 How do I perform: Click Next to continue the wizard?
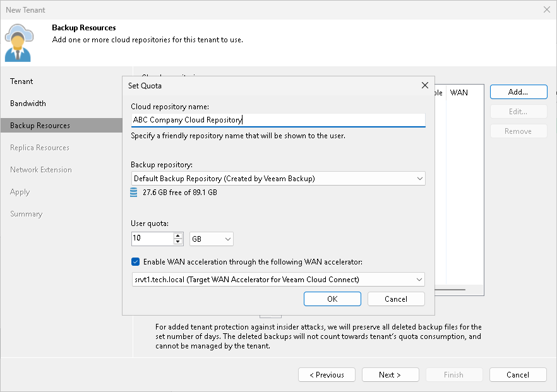tap(390, 374)
